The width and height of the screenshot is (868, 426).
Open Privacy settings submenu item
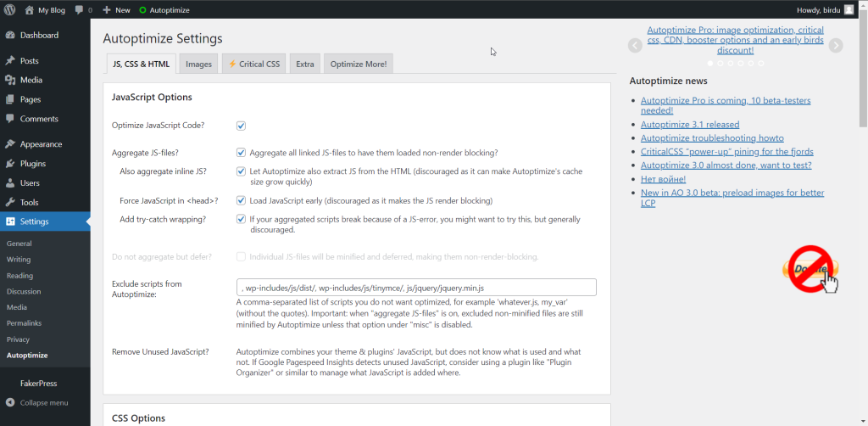[x=19, y=339]
